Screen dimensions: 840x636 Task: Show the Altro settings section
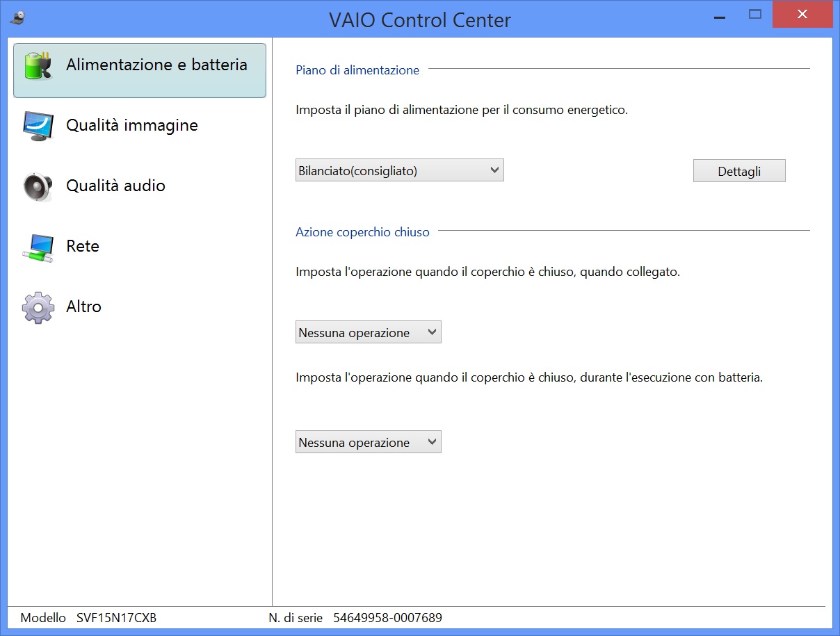83,307
